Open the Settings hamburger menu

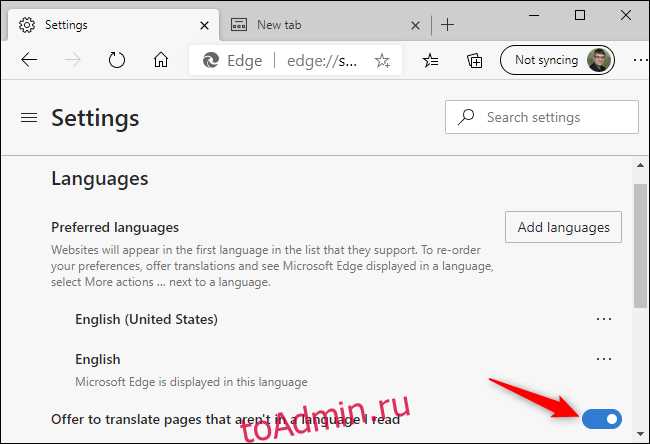pyautogui.click(x=29, y=118)
